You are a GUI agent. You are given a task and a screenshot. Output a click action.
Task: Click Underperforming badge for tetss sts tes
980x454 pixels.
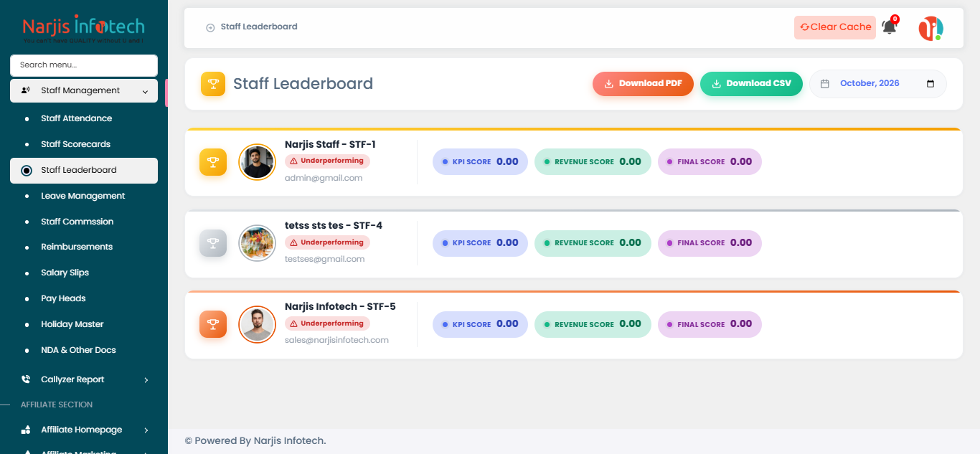[328, 242]
